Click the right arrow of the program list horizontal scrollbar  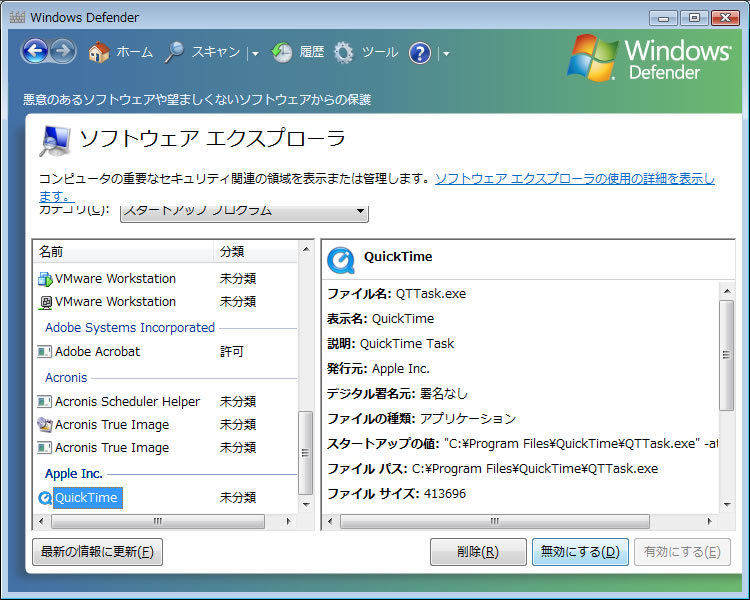click(x=288, y=521)
